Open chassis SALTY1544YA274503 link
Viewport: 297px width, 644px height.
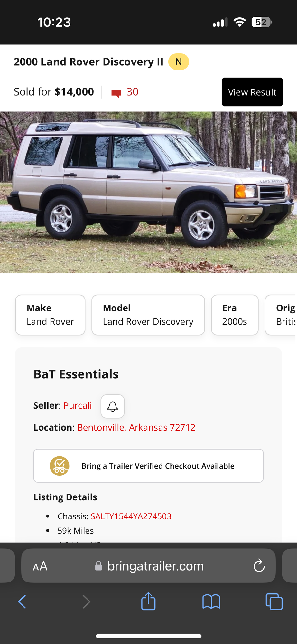tap(131, 516)
